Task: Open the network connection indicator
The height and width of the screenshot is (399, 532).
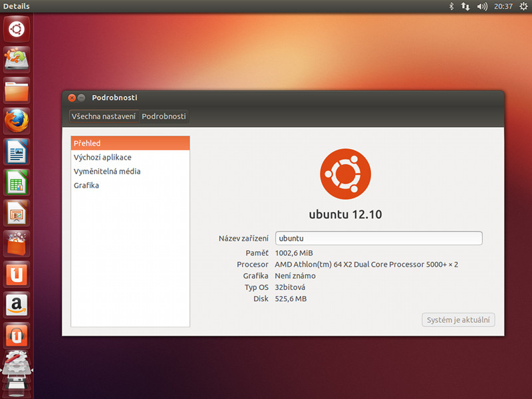Action: 465,6
